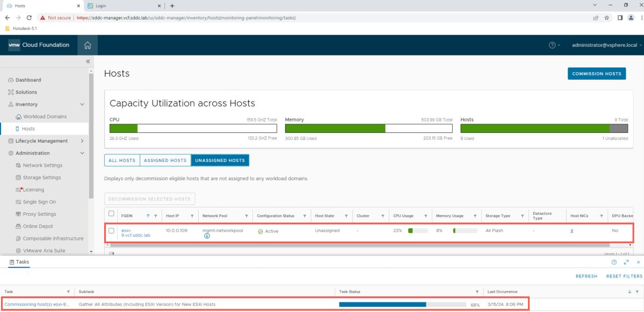This screenshot has height=312, width=644.
Task: Open Composable Infrastructure
Action: (x=53, y=238)
